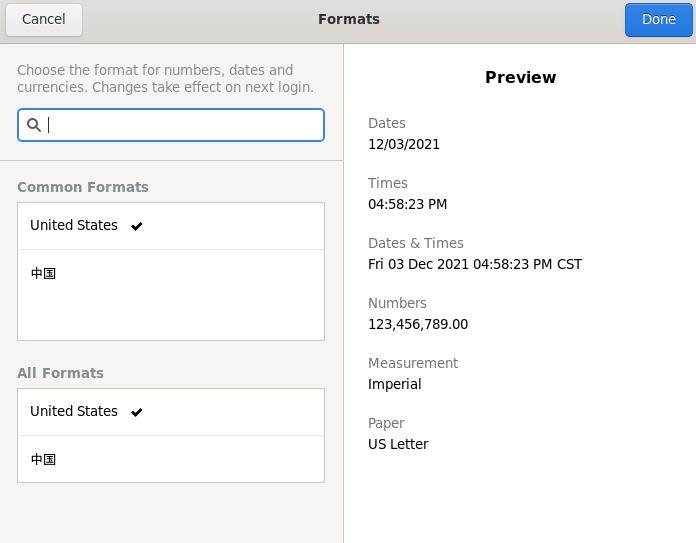Click the Common Formats section heading

tap(83, 187)
